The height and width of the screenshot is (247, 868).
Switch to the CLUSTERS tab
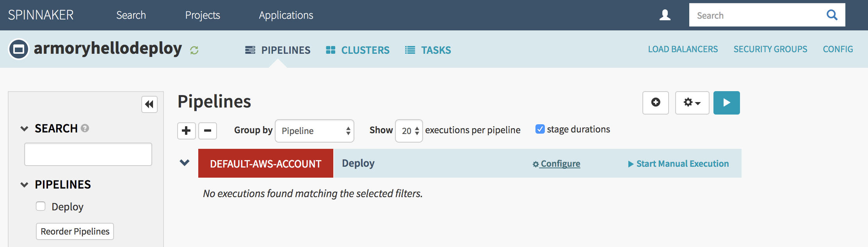358,50
